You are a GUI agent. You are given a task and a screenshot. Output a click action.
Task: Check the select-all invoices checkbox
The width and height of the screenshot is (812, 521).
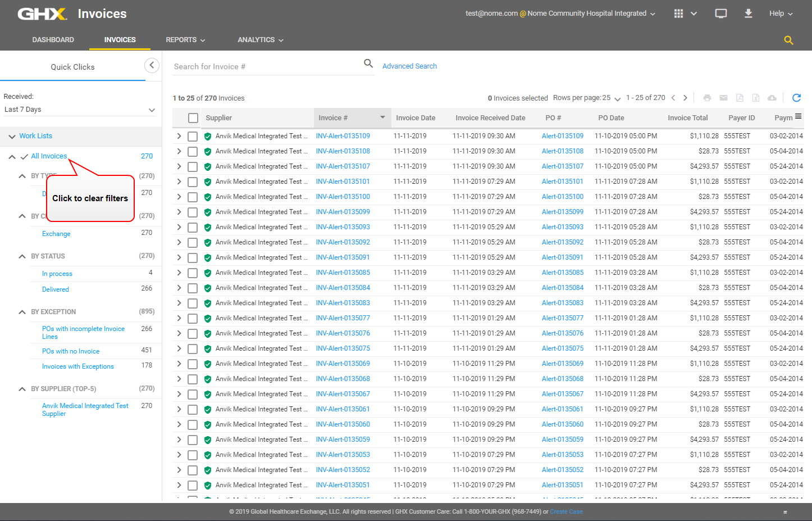pyautogui.click(x=193, y=118)
